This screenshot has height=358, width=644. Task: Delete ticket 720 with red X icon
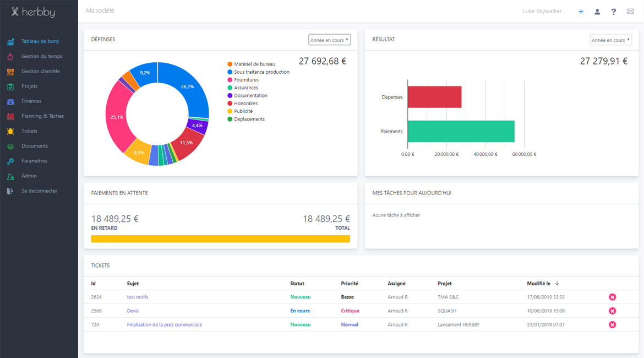[613, 325]
